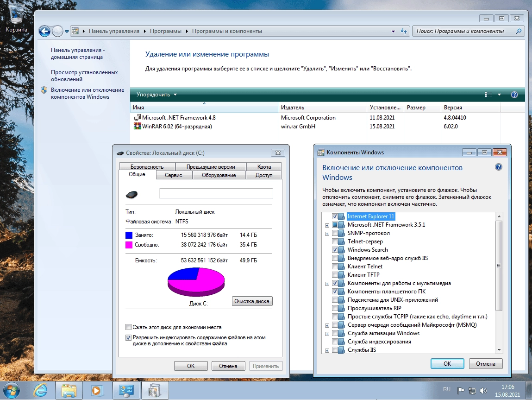Click the help icon in Windows Components dialog
The height and width of the screenshot is (400, 532).
click(498, 167)
